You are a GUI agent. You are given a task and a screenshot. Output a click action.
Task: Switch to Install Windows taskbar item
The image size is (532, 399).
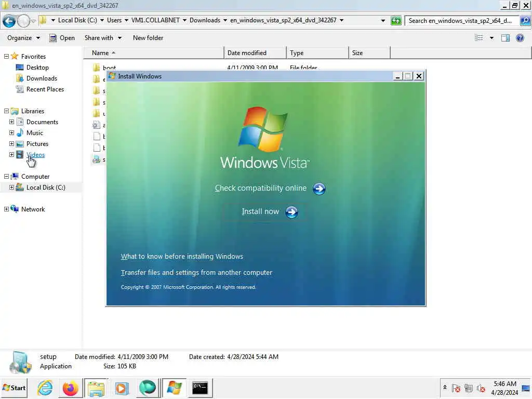click(x=174, y=388)
